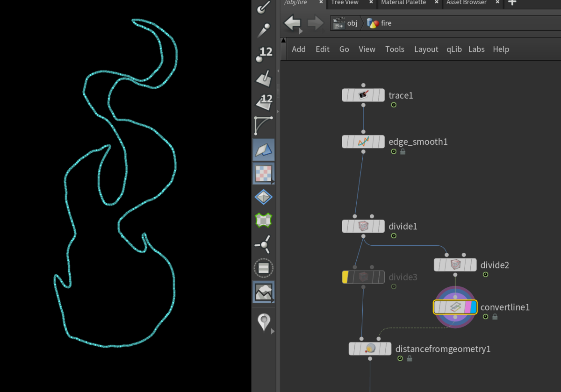Toggle the highlighted background image icon
The width and height of the screenshot is (561, 392).
(x=263, y=292)
